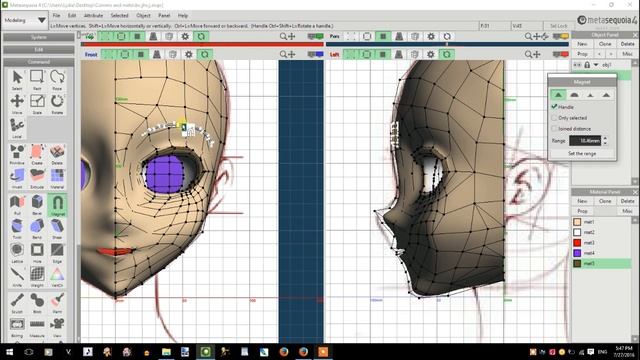Open the Object menu
This screenshot has width=640, height=360.
(143, 16)
